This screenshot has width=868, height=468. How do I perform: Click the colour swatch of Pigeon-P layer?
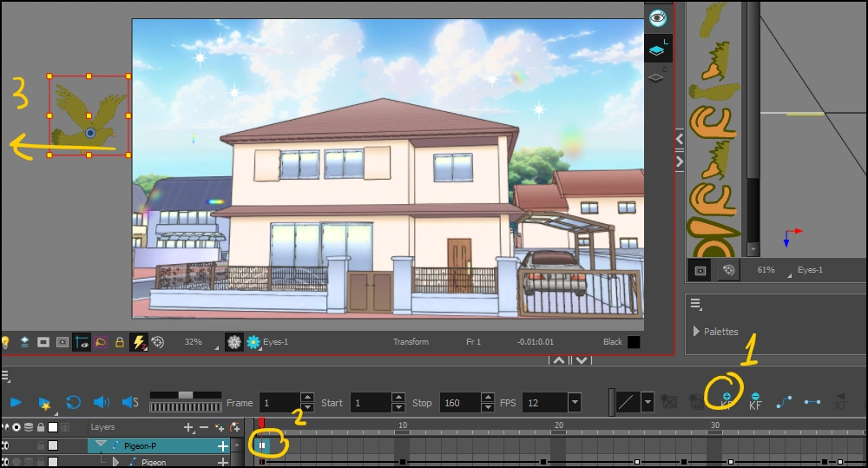(x=53, y=445)
